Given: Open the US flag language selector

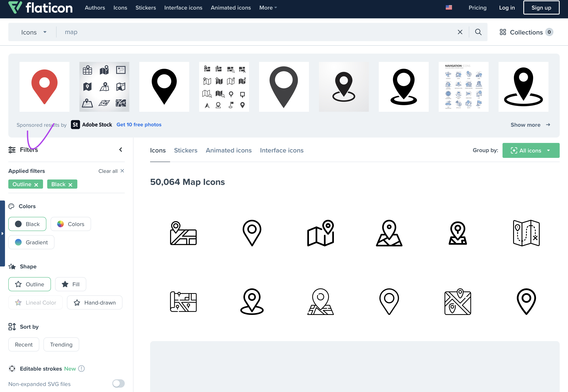Looking at the screenshot, I should [x=448, y=8].
